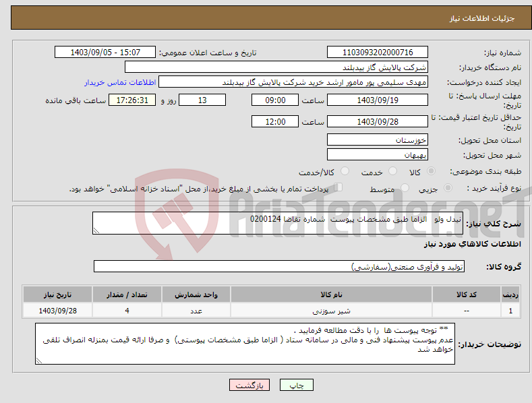Click the توضیحات خریدار text area
Image resolution: width=532 pixels, height=403 pixels.
(245, 344)
